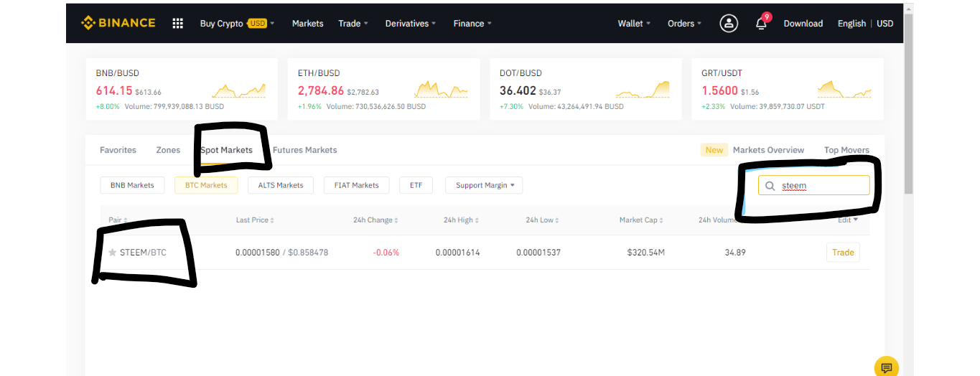Sort by Pair column

tap(118, 220)
